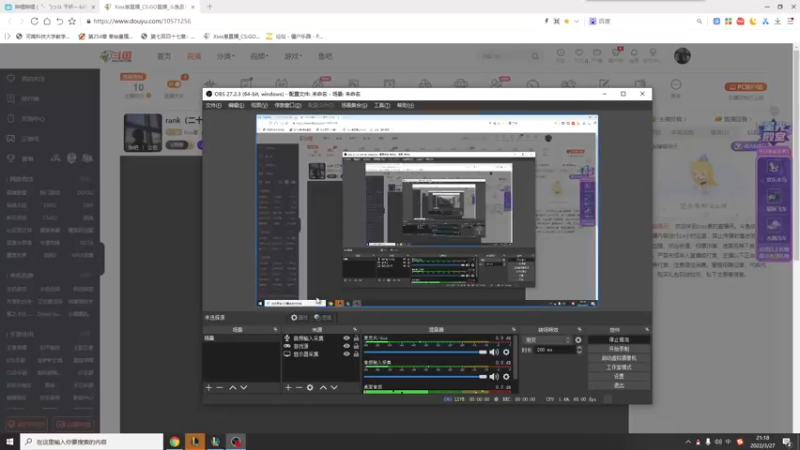Open the notification center in the system tray
Viewport: 800px width, 450px height.
[787, 442]
